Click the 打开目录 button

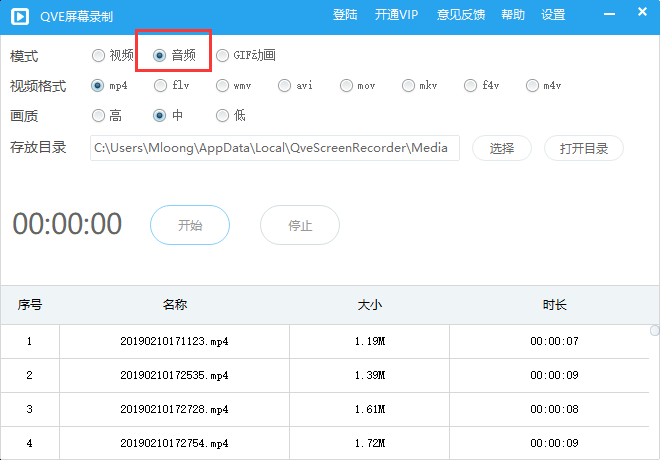pos(584,148)
